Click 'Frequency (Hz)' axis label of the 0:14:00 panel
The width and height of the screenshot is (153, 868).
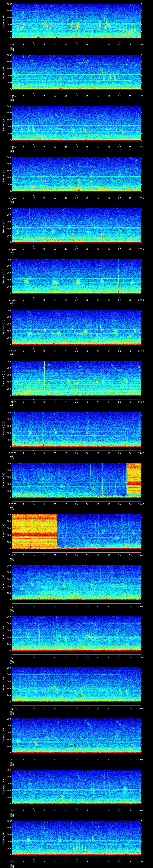pos(3,21)
